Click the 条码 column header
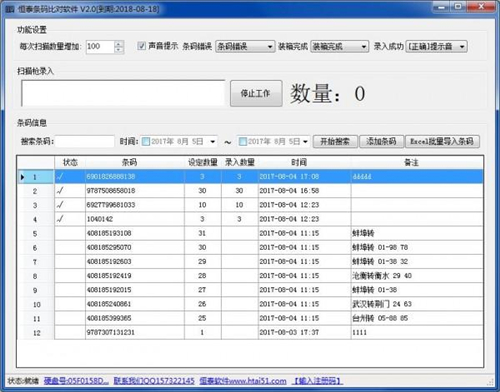500x392 pixels. click(x=130, y=162)
